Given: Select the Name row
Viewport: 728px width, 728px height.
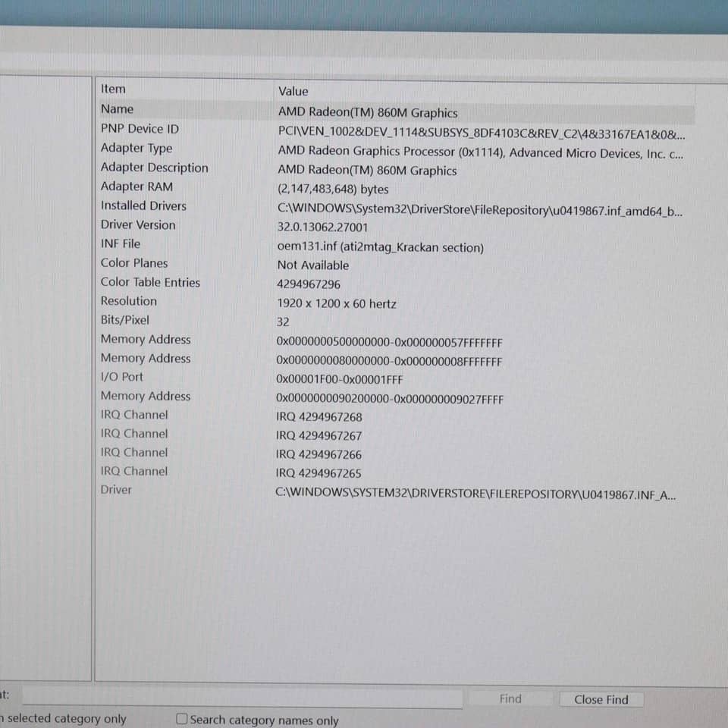Looking at the screenshot, I should (396, 111).
